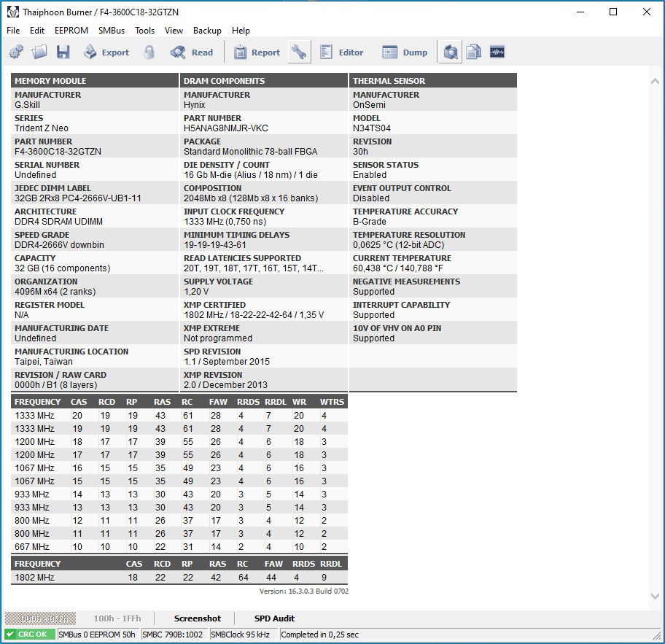Image resolution: width=665 pixels, height=644 pixels.
Task: Click the part number F4-3600C18-32GTZN value
Action: [x=58, y=152]
